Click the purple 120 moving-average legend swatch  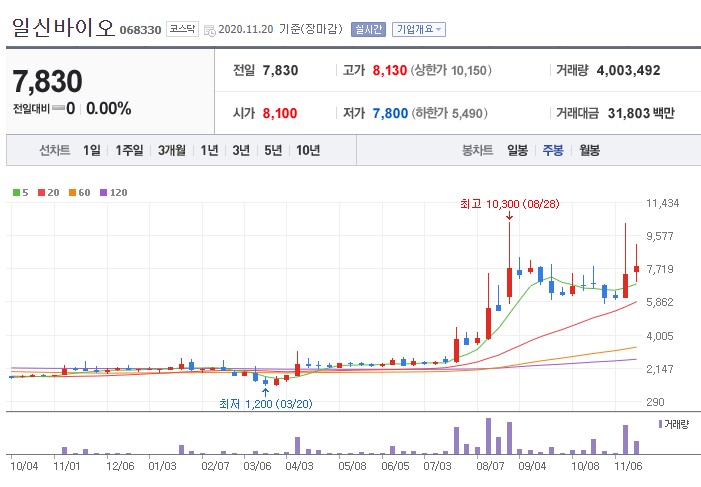tap(103, 193)
